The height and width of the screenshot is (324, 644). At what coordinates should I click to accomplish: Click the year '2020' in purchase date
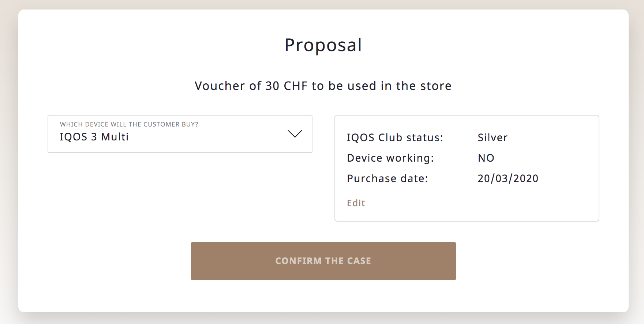pyautogui.click(x=526, y=178)
